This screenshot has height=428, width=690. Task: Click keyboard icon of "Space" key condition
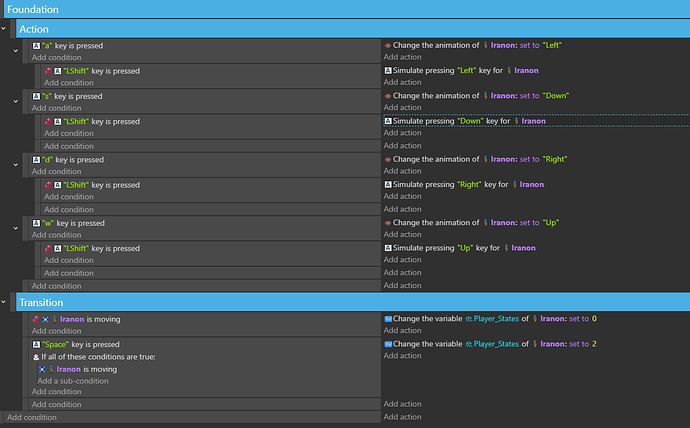click(36, 344)
